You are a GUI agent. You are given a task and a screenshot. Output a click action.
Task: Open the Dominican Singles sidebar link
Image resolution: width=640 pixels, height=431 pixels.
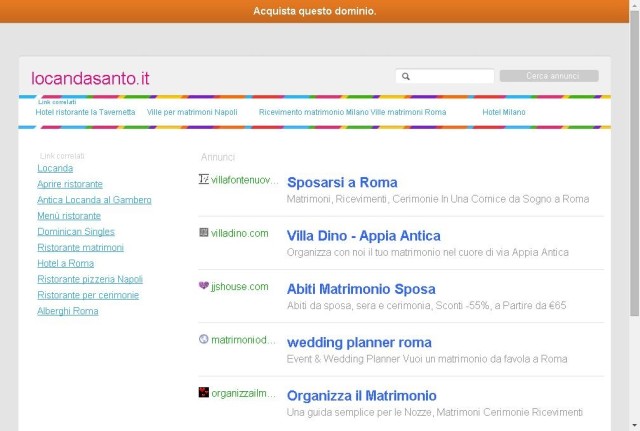click(76, 232)
